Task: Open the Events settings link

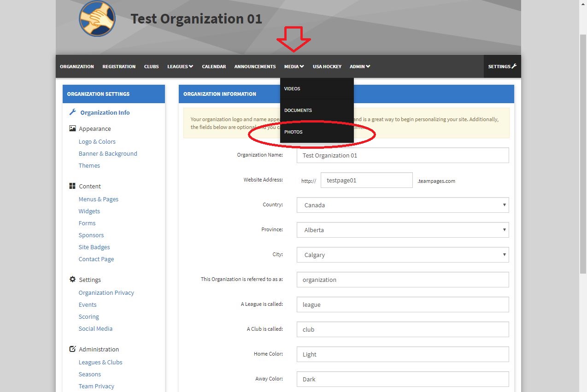Action: 88,304
